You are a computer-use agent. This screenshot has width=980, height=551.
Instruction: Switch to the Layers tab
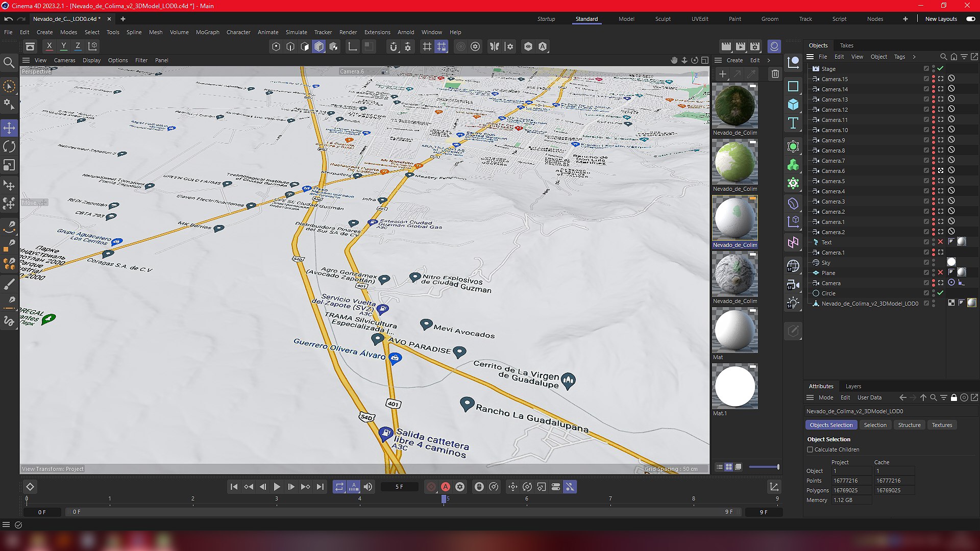(853, 386)
